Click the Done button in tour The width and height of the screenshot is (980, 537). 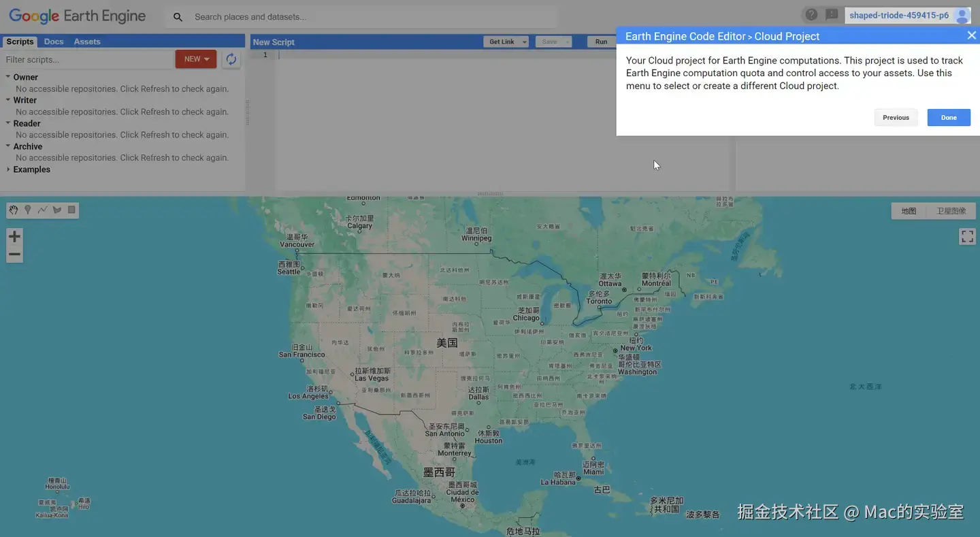(949, 118)
